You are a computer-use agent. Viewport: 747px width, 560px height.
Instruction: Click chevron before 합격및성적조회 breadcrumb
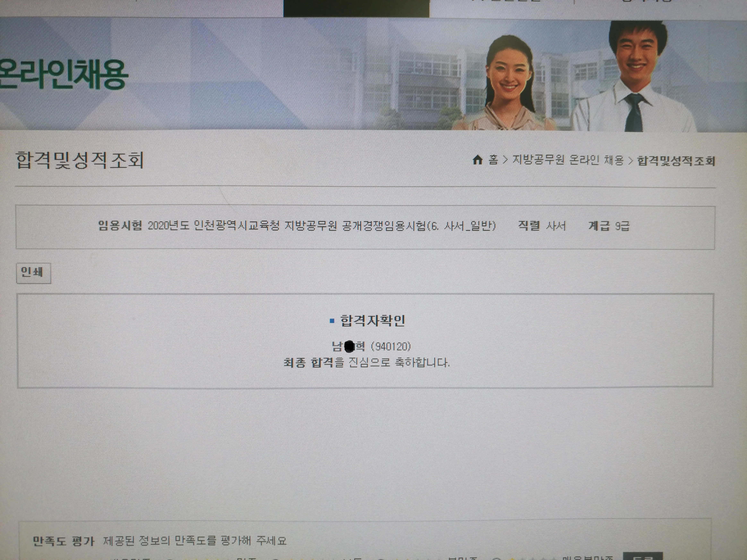pos(630,161)
